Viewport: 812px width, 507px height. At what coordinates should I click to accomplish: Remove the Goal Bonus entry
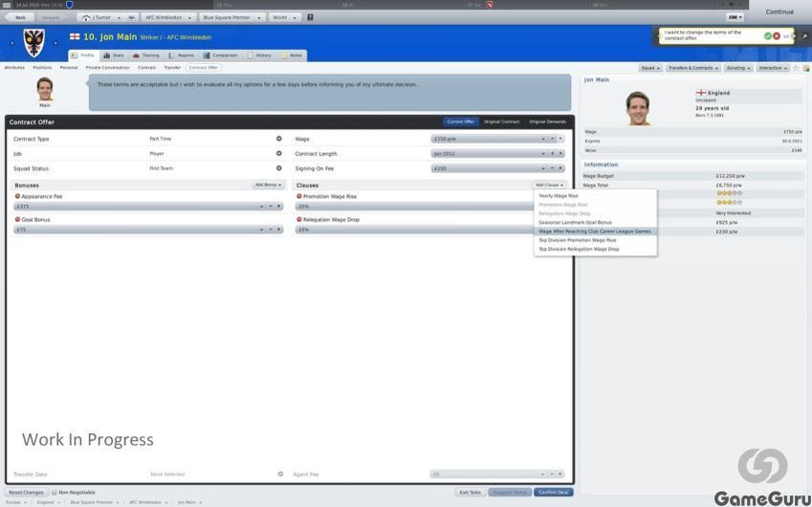(17, 220)
